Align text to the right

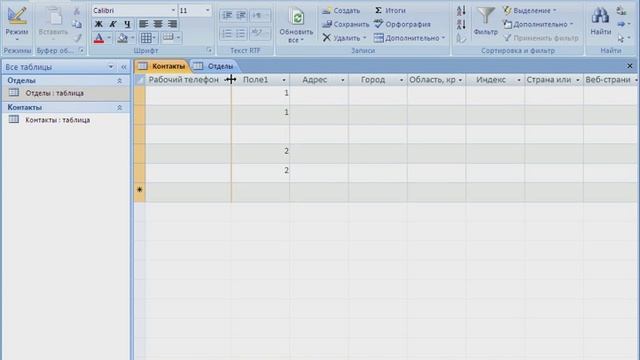[x=173, y=24]
